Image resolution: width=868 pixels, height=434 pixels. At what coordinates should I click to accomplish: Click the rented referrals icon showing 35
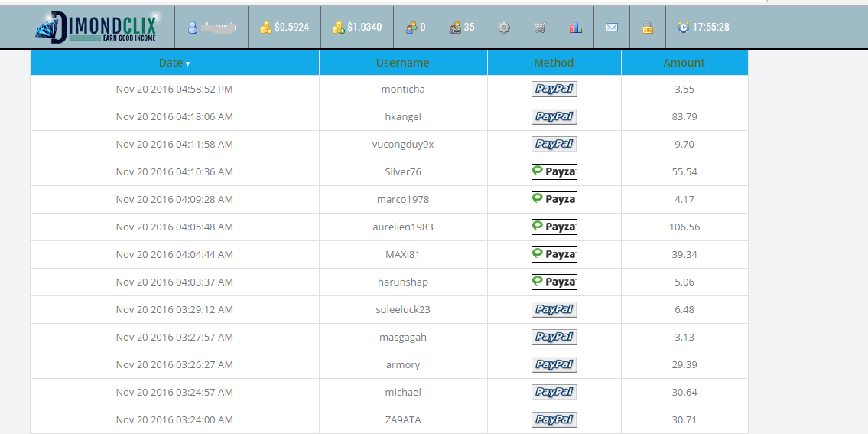point(462,28)
